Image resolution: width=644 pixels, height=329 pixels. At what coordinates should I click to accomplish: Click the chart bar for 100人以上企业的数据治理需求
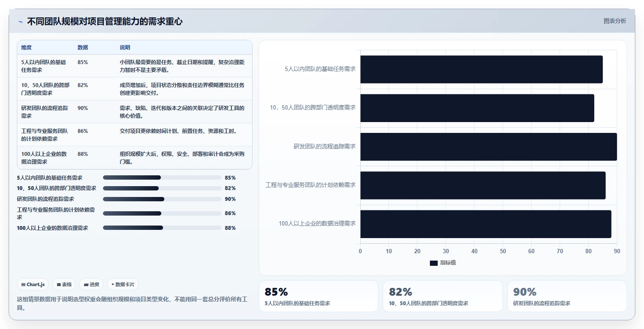coord(486,224)
